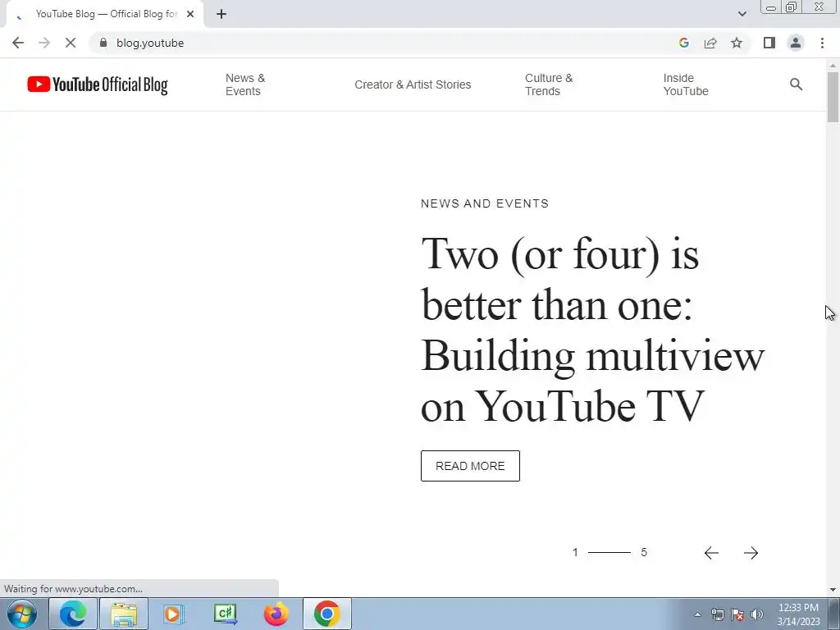Open Inside YouTube section
This screenshot has width=840, height=630.
[686, 84]
